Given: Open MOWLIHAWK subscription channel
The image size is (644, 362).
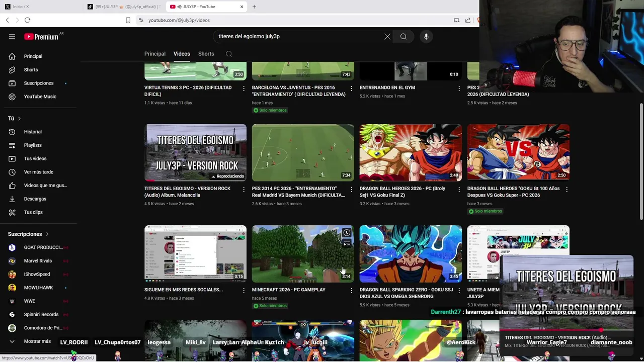Looking at the screenshot, I should click(x=38, y=288).
